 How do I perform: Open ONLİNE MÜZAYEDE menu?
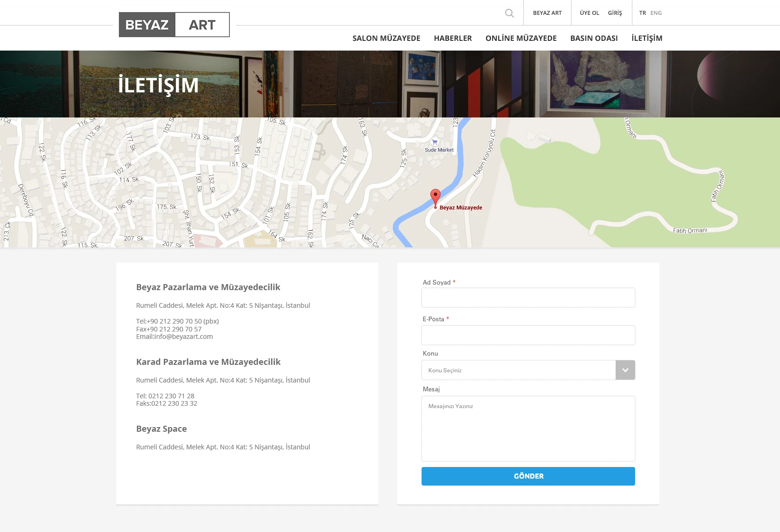pos(521,38)
